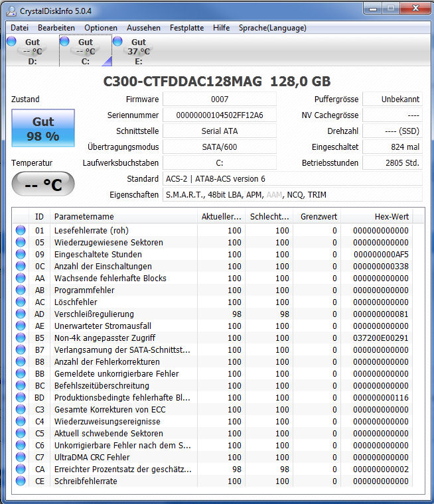Viewport: 434px width, 504px height.
Task: Open the Optionen menu
Action: click(101, 28)
